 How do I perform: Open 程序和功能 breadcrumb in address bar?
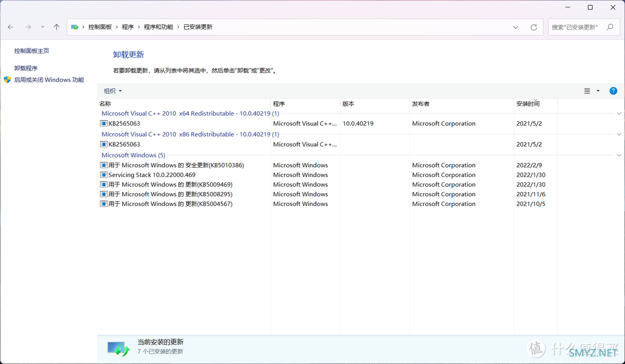coord(159,27)
